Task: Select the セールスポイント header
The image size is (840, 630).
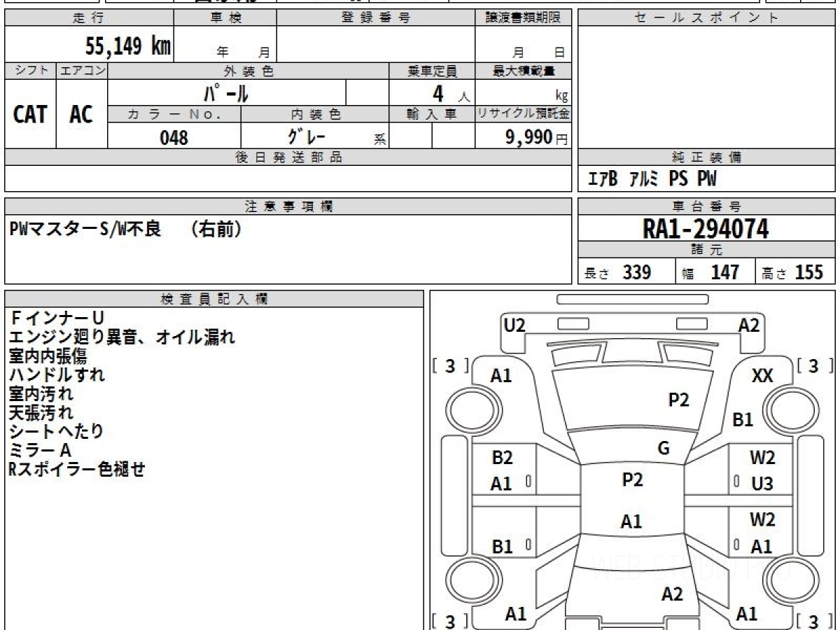Action: 706,18
